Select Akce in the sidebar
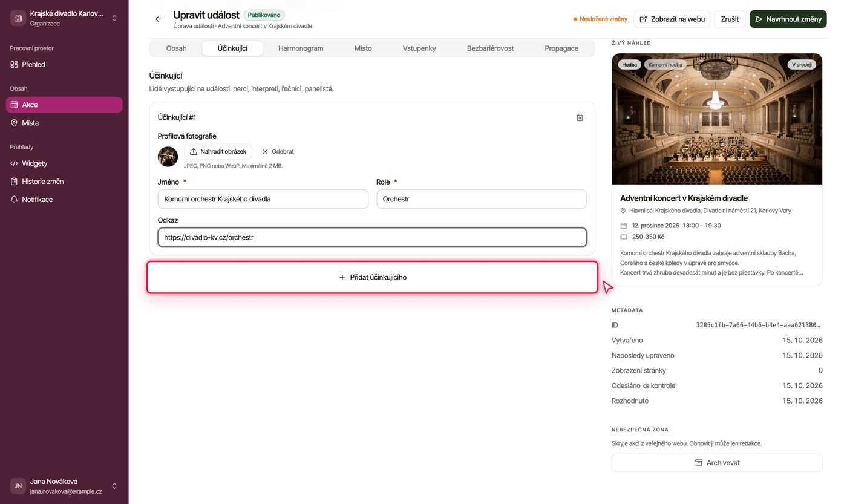This screenshot has width=847, height=504. click(x=64, y=105)
